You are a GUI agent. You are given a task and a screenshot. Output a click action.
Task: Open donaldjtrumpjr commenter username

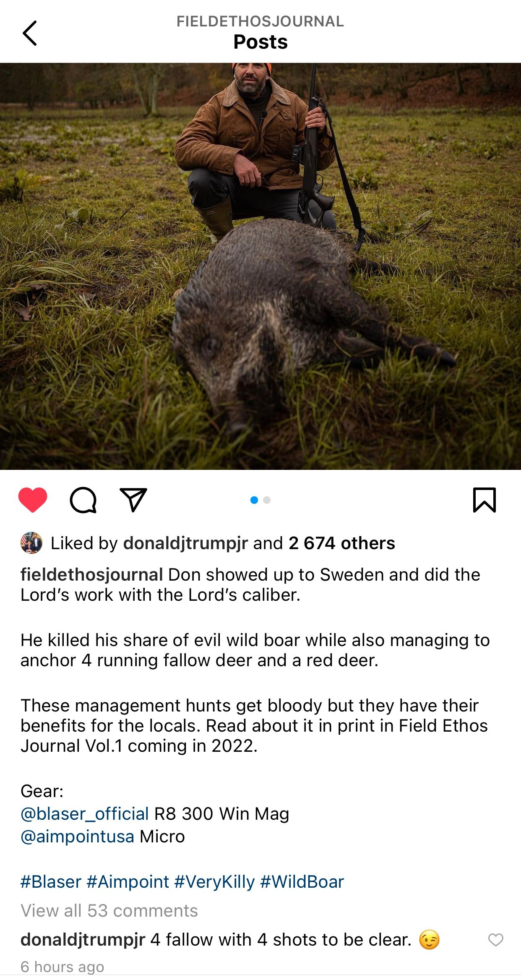click(83, 940)
